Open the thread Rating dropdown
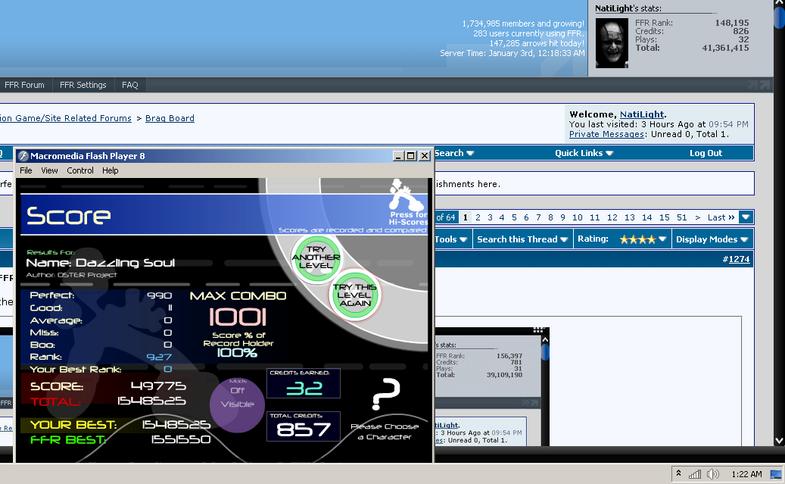This screenshot has height=484, width=785. point(622,239)
